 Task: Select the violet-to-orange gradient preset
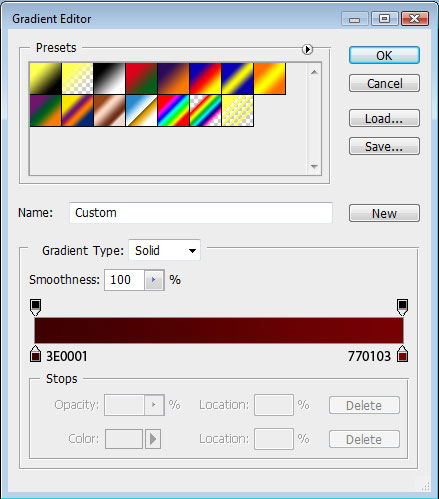point(174,79)
